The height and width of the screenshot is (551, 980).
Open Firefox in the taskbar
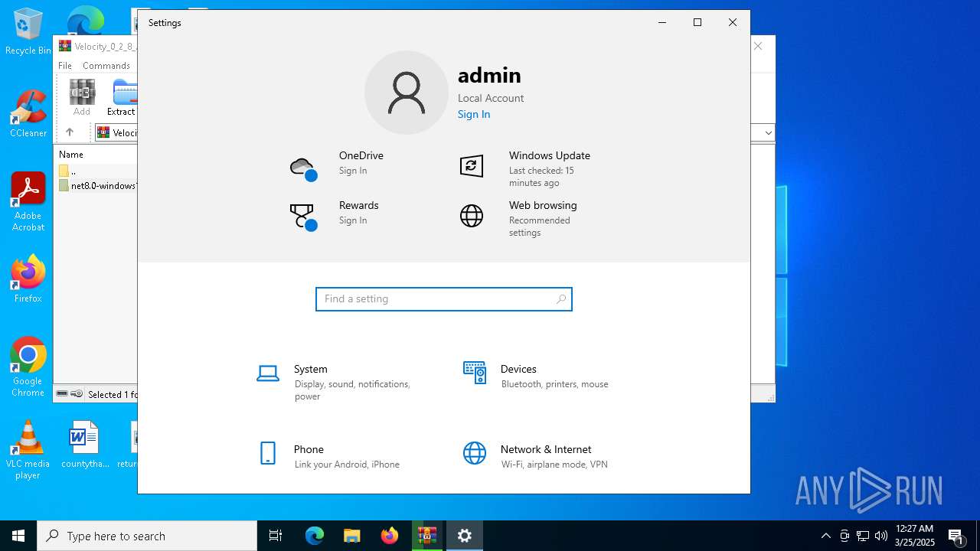pos(390,536)
